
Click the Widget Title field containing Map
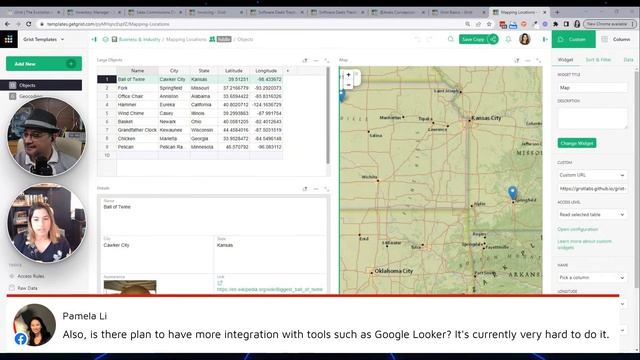click(592, 88)
